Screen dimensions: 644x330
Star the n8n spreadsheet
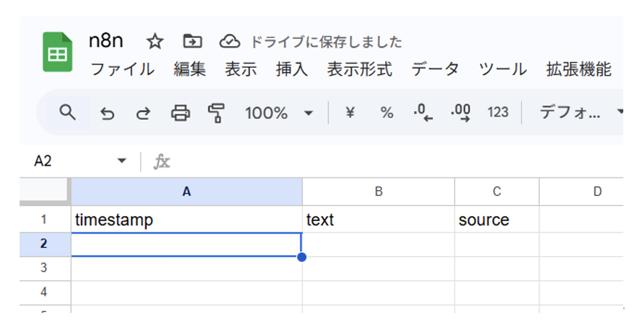coord(155,41)
